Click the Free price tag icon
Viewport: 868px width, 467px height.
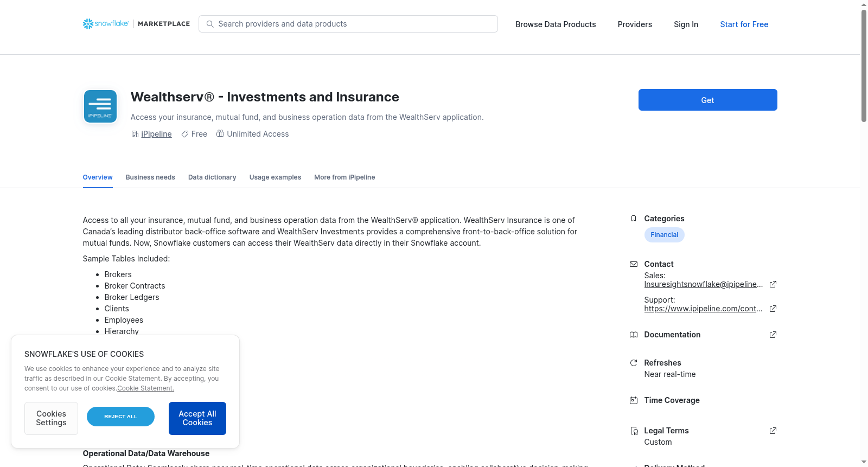click(185, 134)
